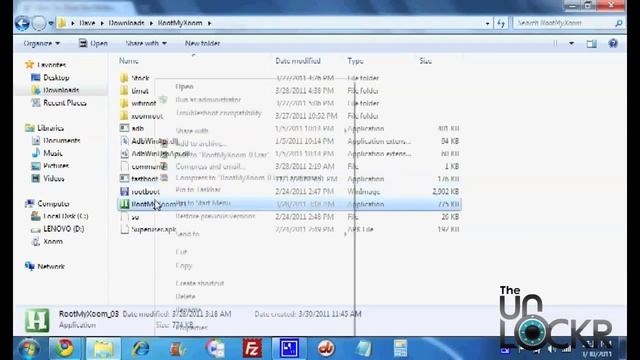Open the Videos library

tap(53, 179)
